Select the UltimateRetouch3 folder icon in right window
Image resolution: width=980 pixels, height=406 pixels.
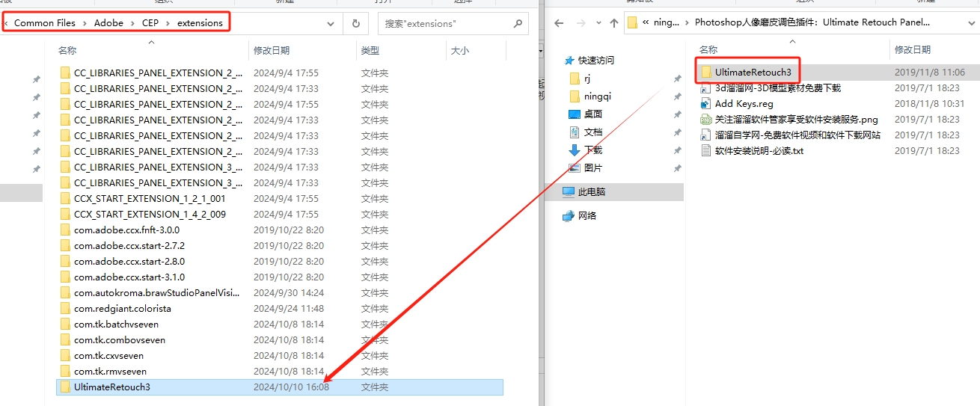(706, 73)
